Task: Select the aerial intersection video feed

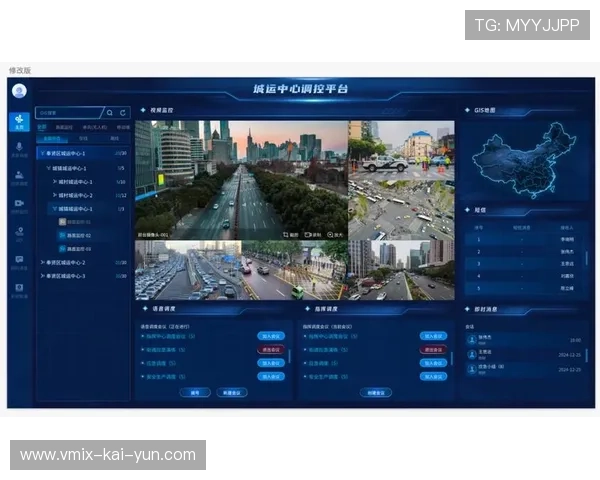Action: (401, 210)
